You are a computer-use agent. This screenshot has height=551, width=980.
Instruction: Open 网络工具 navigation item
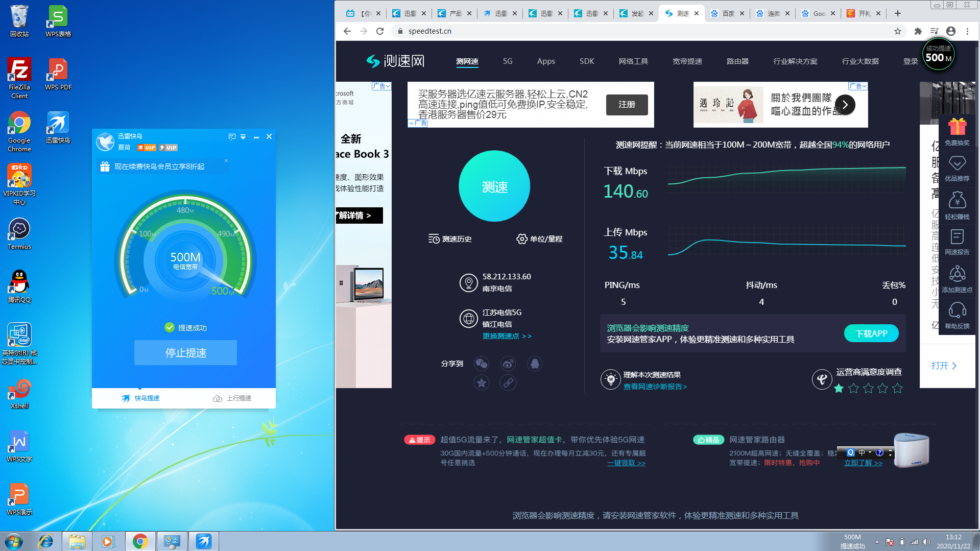click(633, 61)
